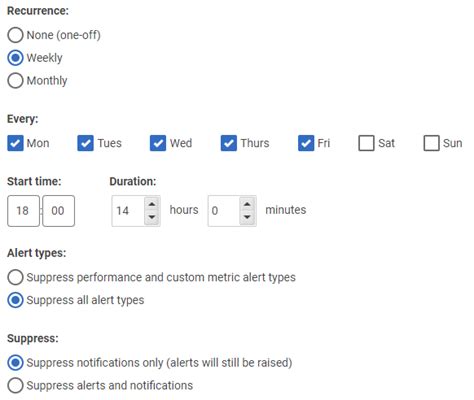
Task: Enable the Sun checkbox
Action: [x=431, y=143]
